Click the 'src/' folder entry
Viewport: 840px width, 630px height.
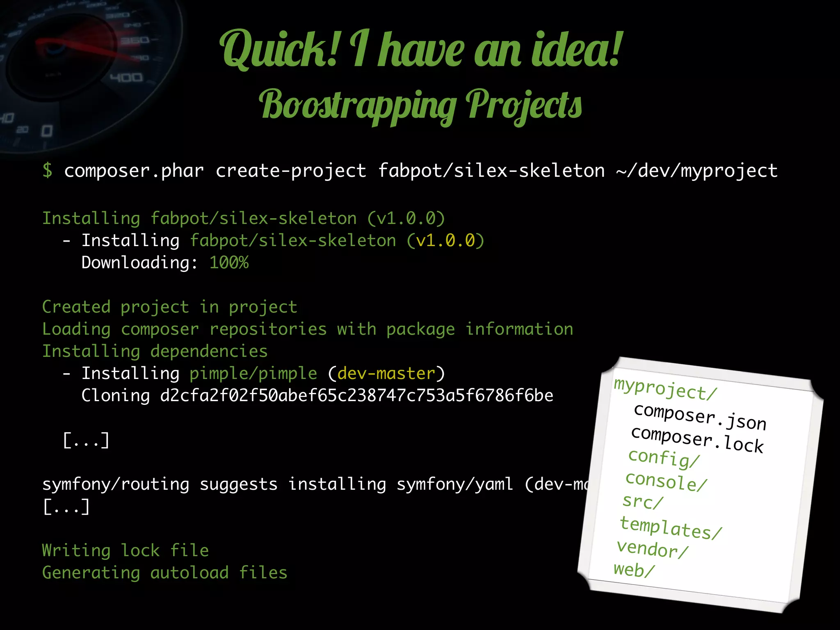click(643, 501)
